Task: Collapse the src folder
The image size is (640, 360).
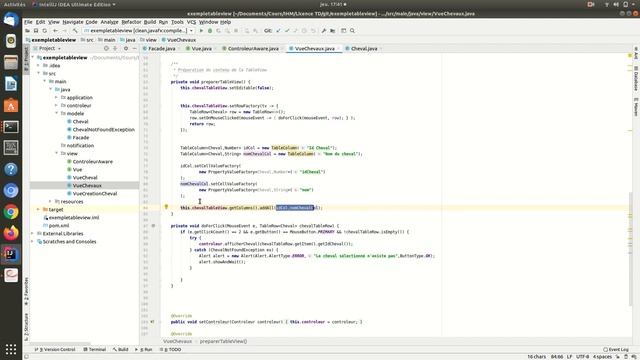Action: click(39, 73)
